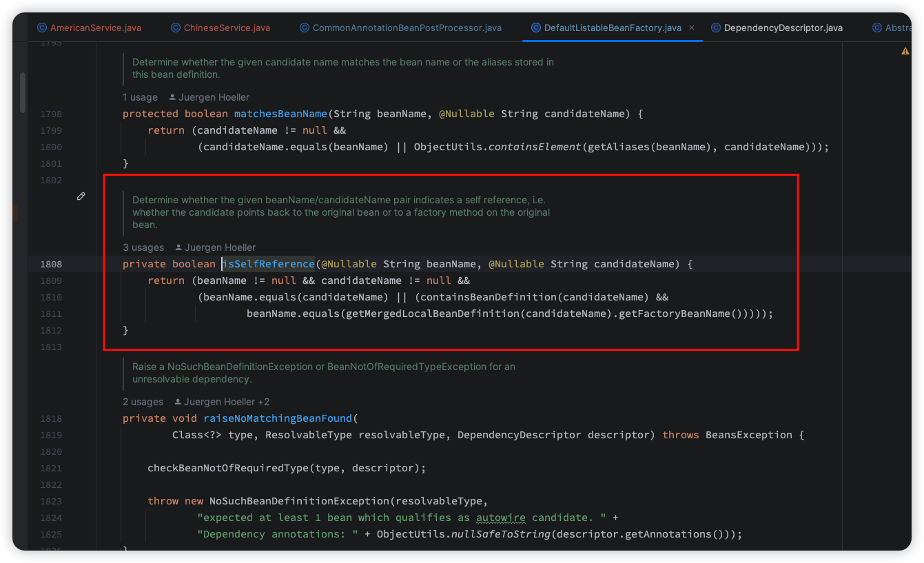Image resolution: width=924 pixels, height=563 pixels.
Task: Click the class icon on CommonAnnotationBeanPostProcessor.java tab
Action: [305, 28]
